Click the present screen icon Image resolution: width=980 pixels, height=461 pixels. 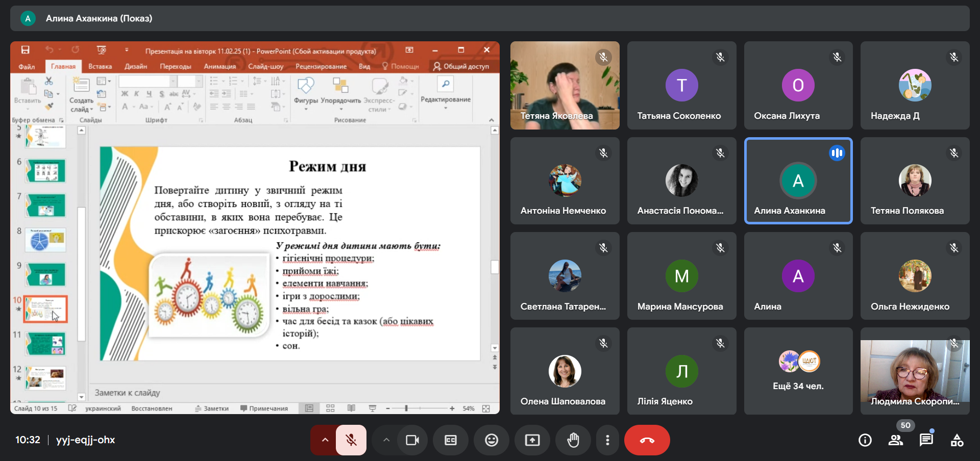coord(532,440)
